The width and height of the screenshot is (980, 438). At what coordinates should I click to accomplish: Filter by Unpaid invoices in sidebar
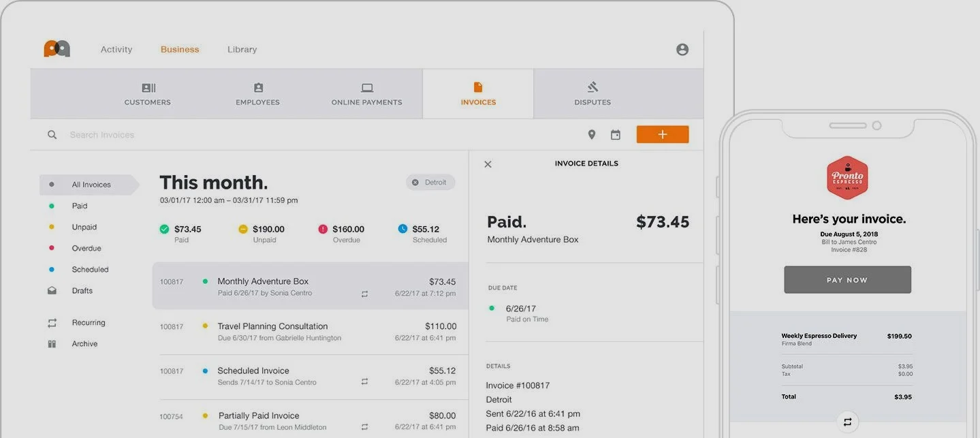84,227
